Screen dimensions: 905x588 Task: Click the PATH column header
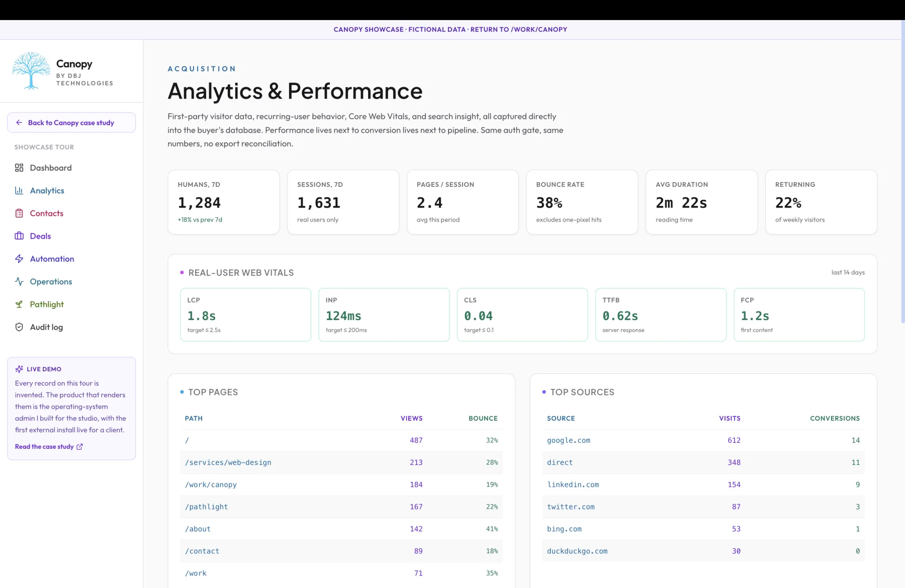pos(194,418)
